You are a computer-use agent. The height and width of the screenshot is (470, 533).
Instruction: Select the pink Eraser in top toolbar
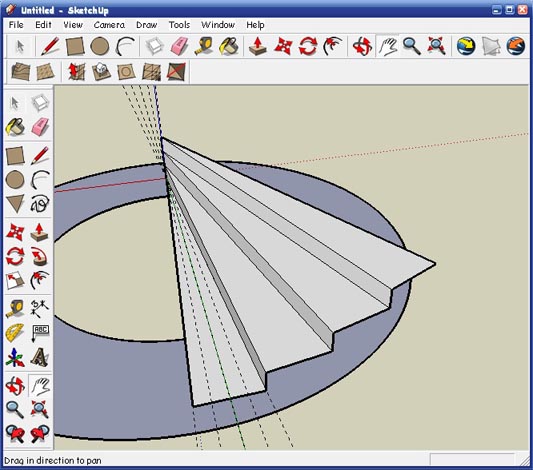click(179, 46)
